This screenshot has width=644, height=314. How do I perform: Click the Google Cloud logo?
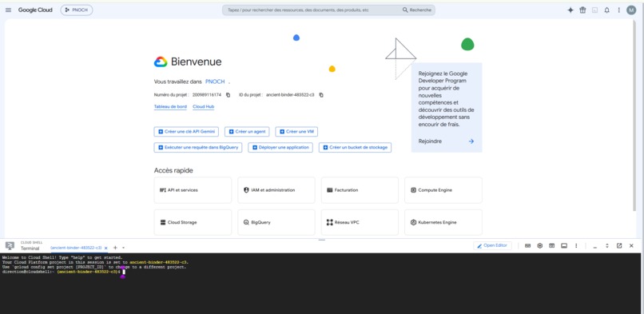[35, 10]
